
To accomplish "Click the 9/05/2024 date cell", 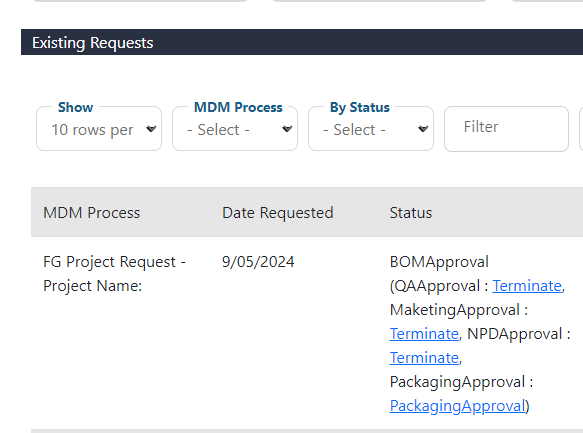I will (258, 262).
